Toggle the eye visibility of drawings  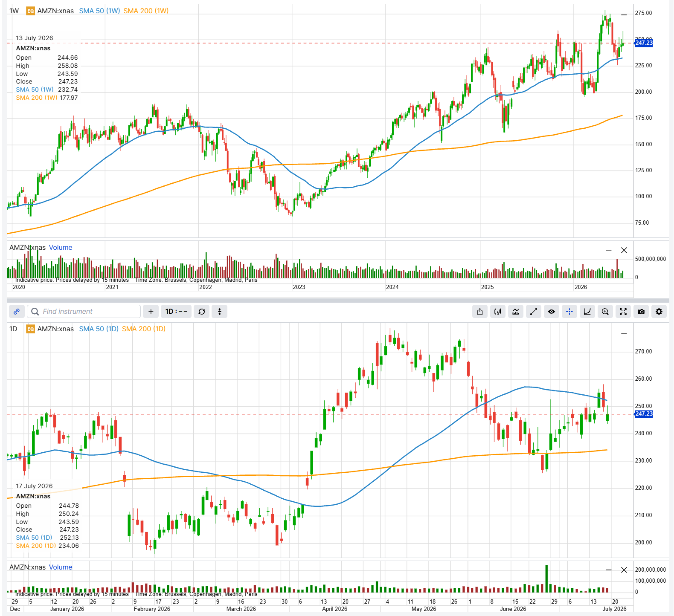coord(552,312)
